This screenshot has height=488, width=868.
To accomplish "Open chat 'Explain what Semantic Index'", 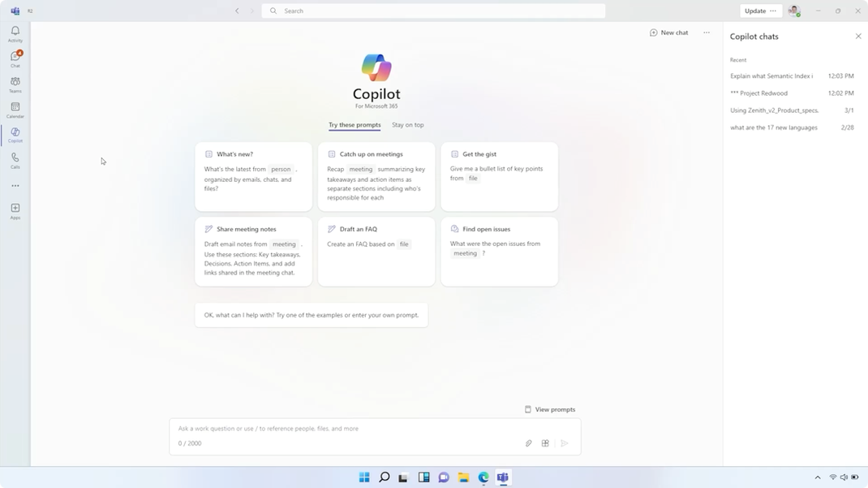I will tap(792, 76).
